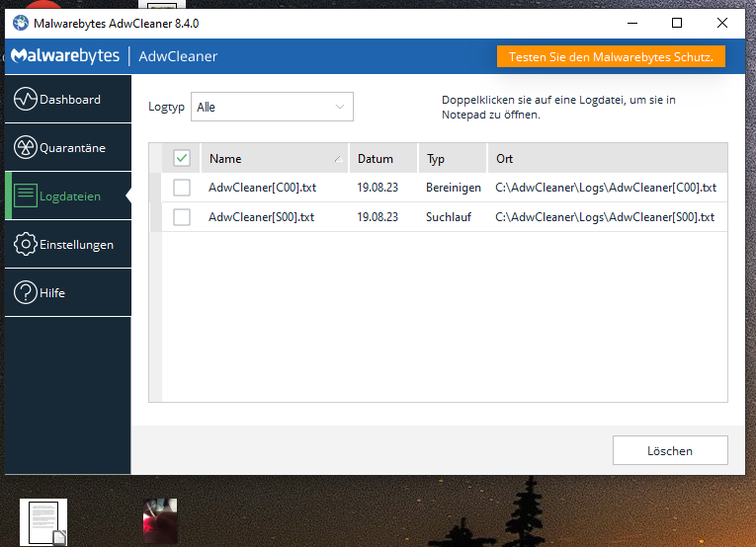Viewport: 756px width, 547px height.
Task: Click the path C:\AdwCleaner\Logs\AdwCleaner[S00].txt
Action: 605,217
